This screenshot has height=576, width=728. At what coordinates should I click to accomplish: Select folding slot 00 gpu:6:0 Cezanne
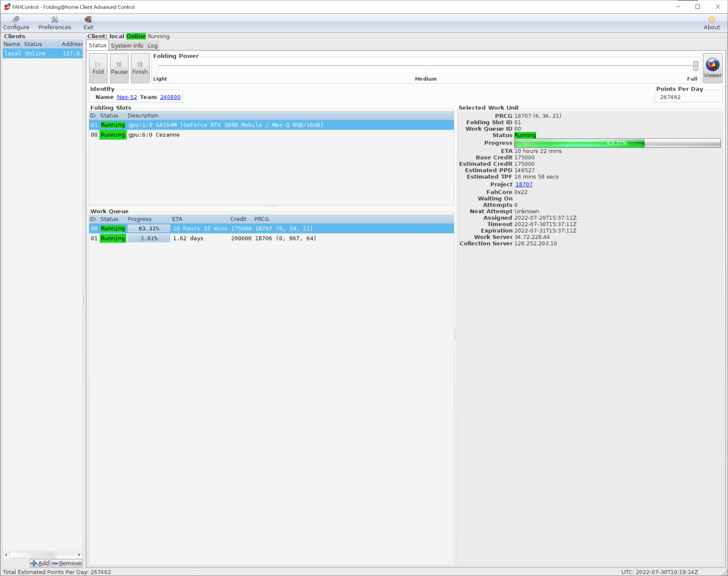tap(271, 135)
